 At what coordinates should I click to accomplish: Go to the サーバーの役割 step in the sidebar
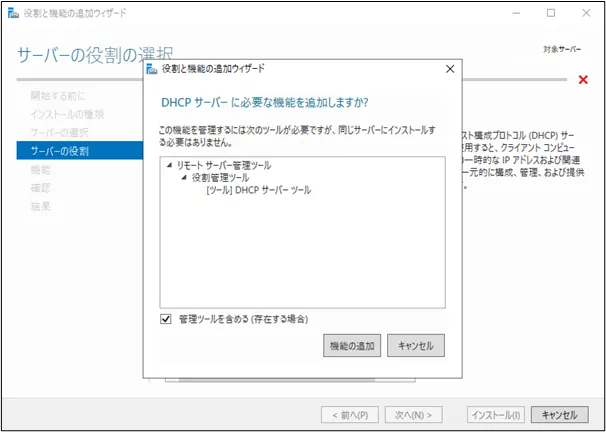click(x=60, y=151)
